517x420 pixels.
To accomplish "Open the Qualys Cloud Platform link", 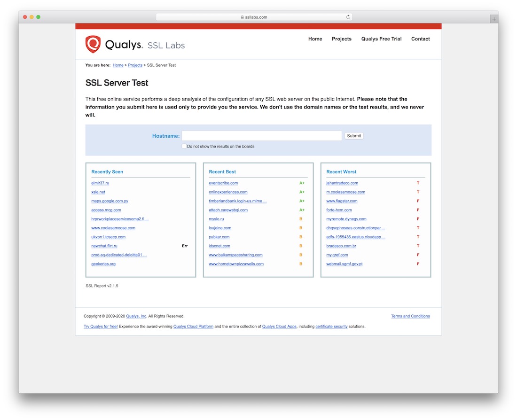I will point(193,327).
